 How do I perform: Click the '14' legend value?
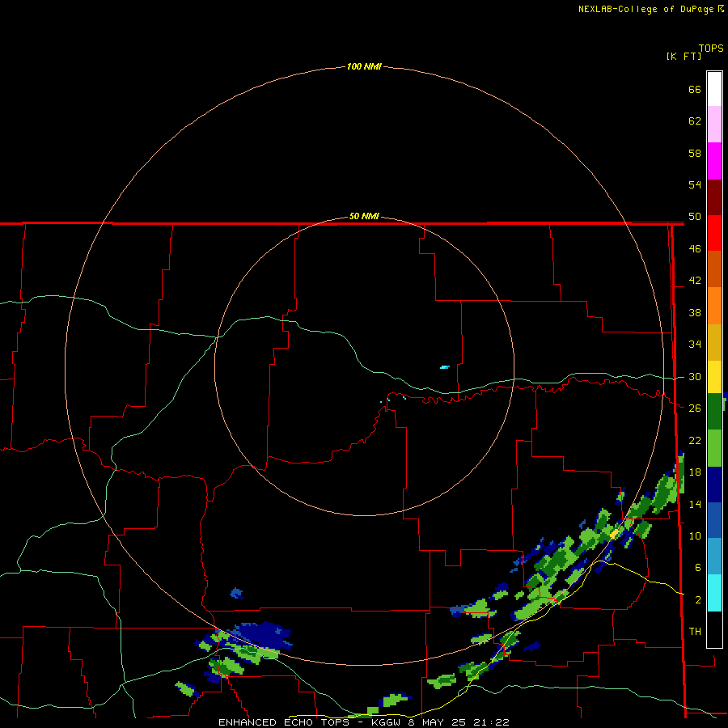click(695, 504)
